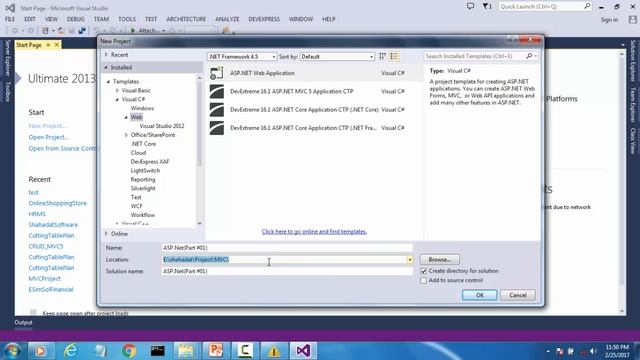
Task: Toggle Keep page open after project loads
Action: tap(33, 313)
